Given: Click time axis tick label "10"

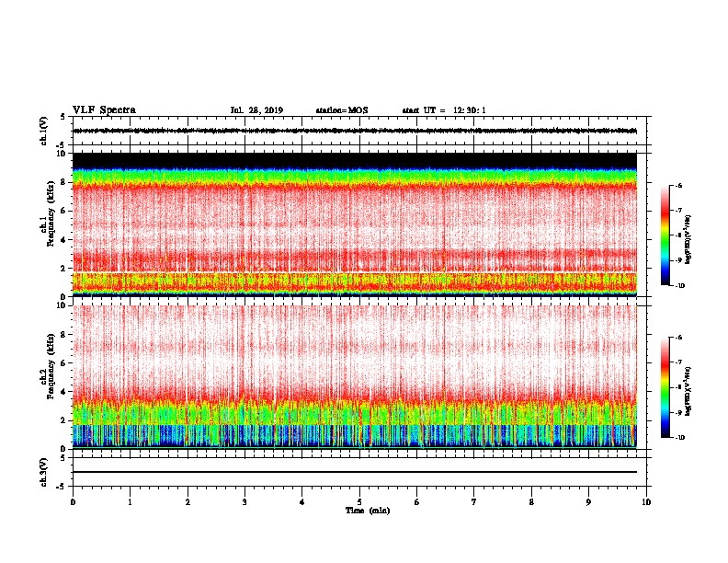Looking at the screenshot, I should click(646, 502).
